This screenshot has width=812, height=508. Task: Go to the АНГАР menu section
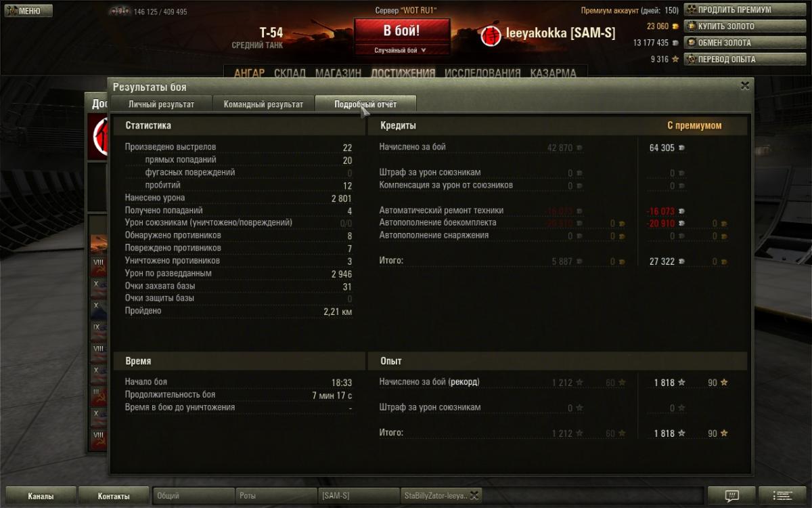(249, 73)
